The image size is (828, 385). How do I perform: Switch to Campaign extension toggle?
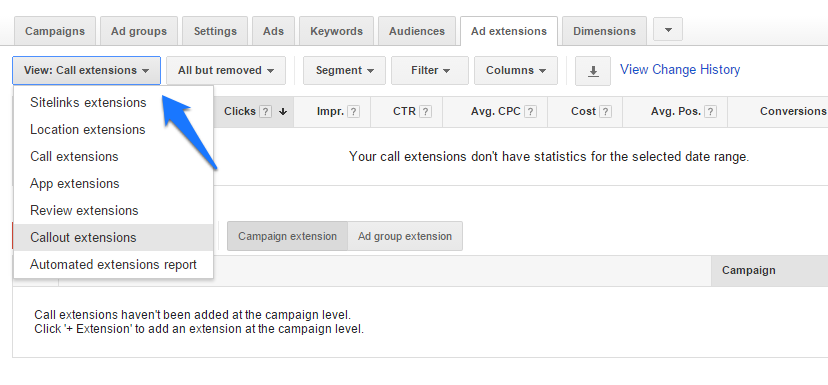click(287, 236)
